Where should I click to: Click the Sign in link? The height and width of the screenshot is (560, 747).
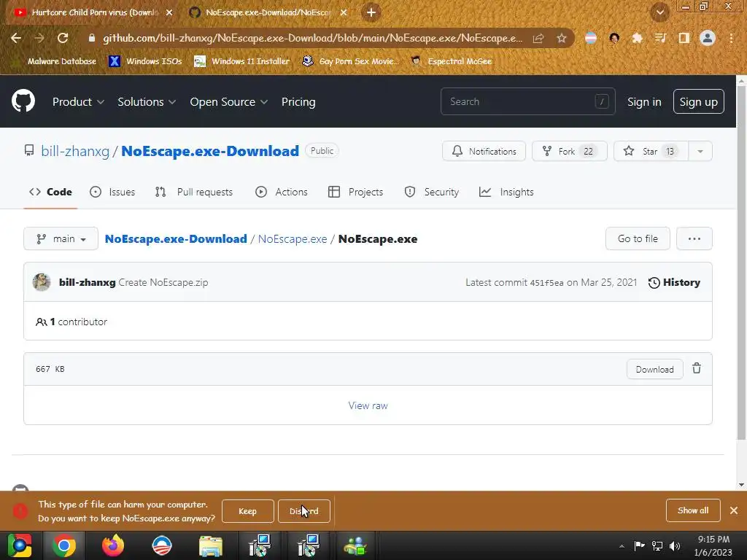[644, 102]
